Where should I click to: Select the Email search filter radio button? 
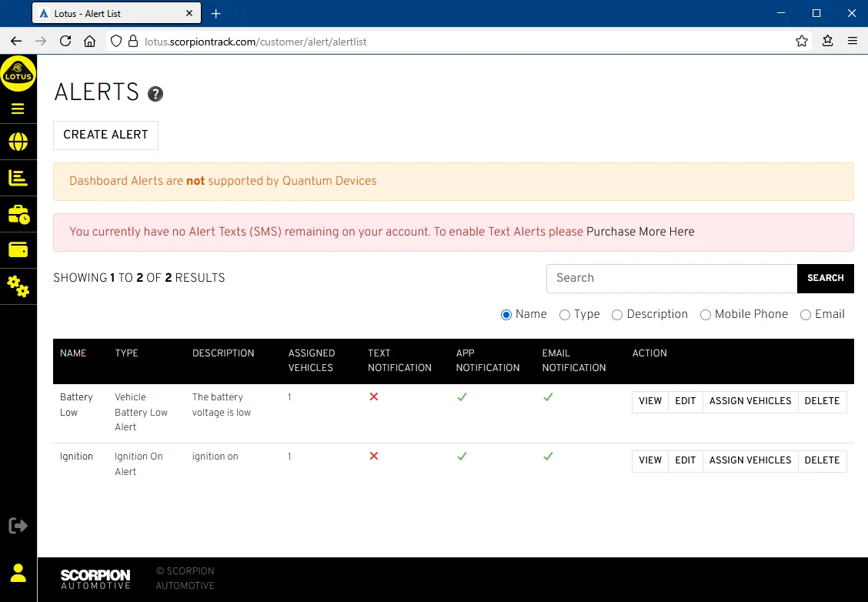point(806,315)
